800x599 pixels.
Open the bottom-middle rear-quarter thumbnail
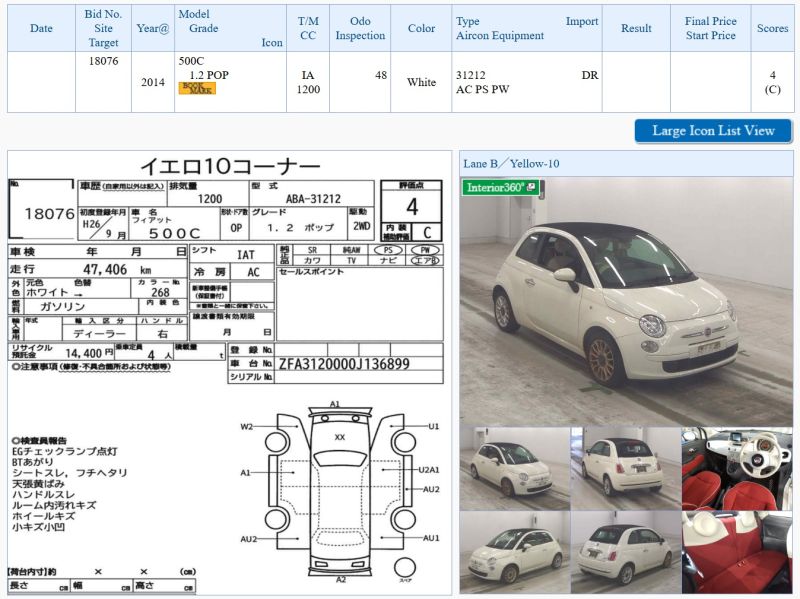tap(626, 552)
